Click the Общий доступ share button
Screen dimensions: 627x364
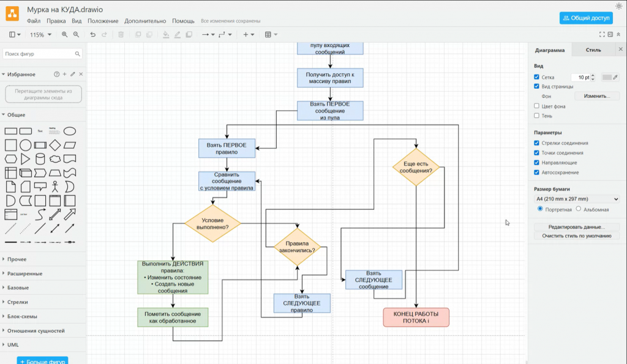tap(586, 18)
